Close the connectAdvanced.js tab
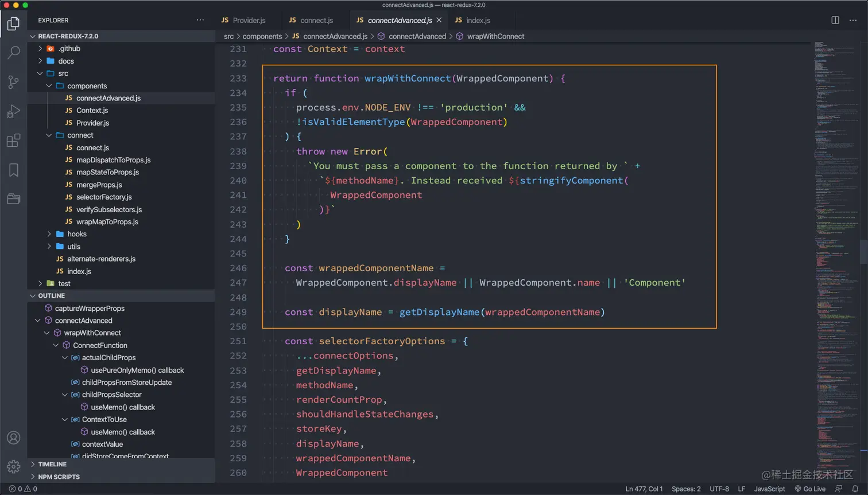868x495 pixels. pyautogui.click(x=439, y=20)
